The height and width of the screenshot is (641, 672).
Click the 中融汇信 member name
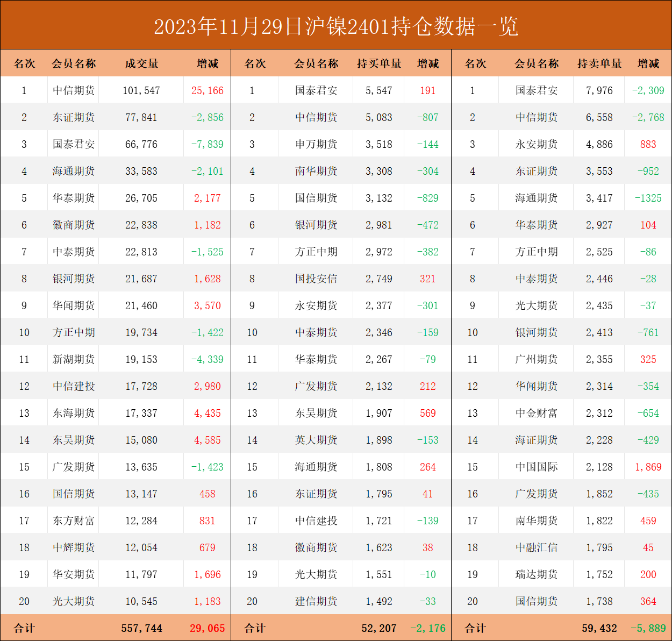[537, 547]
